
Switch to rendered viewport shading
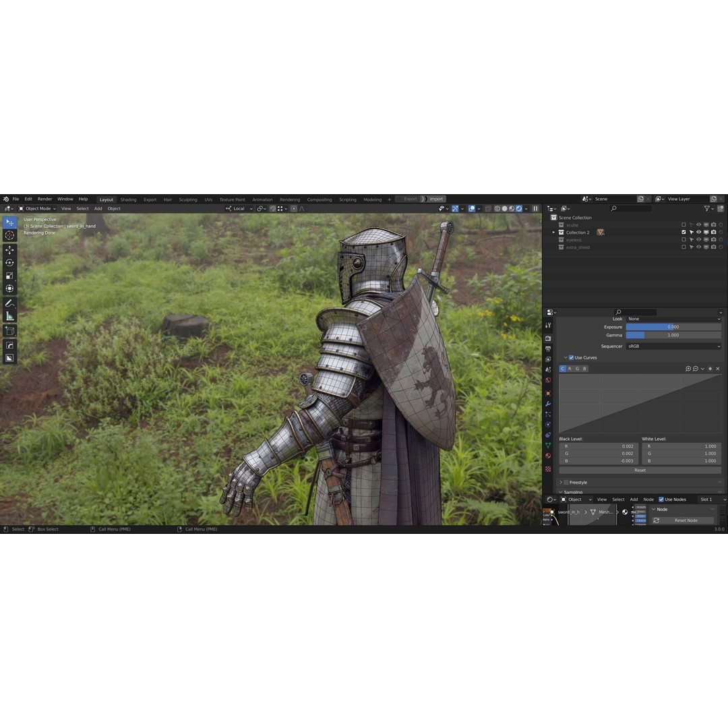pyautogui.click(x=519, y=209)
